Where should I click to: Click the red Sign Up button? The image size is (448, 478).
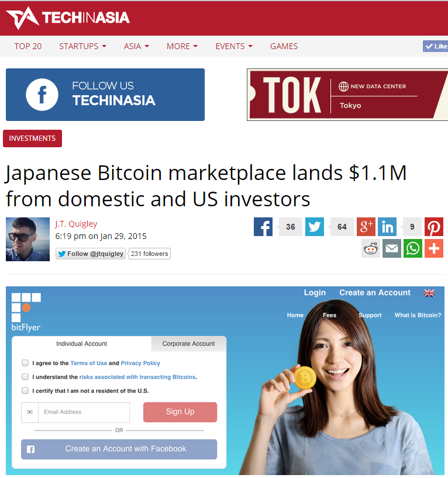[x=180, y=412]
